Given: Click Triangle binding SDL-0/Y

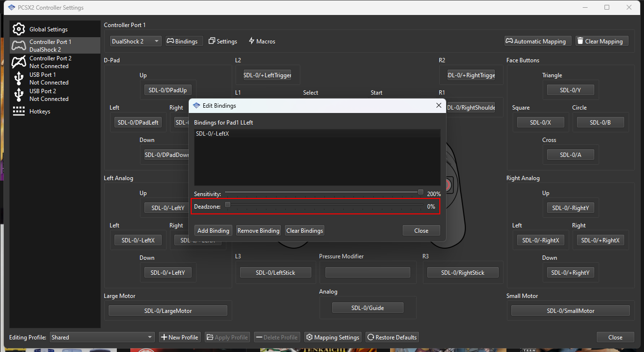Looking at the screenshot, I should coord(570,90).
